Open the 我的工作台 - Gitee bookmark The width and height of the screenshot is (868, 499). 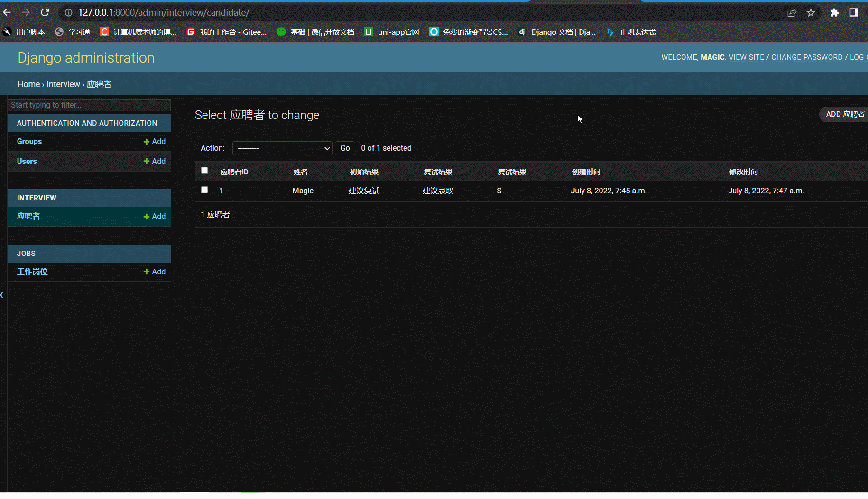[227, 32]
